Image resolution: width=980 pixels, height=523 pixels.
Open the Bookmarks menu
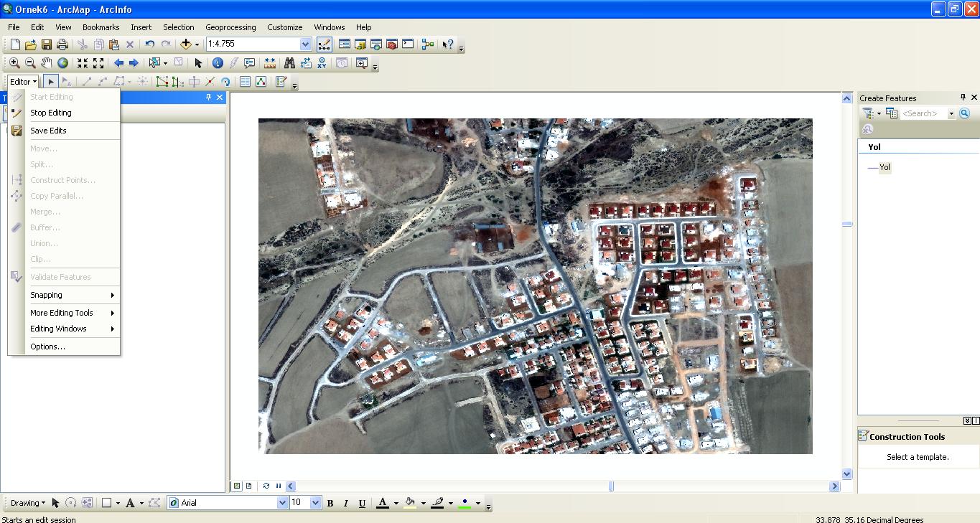(101, 27)
